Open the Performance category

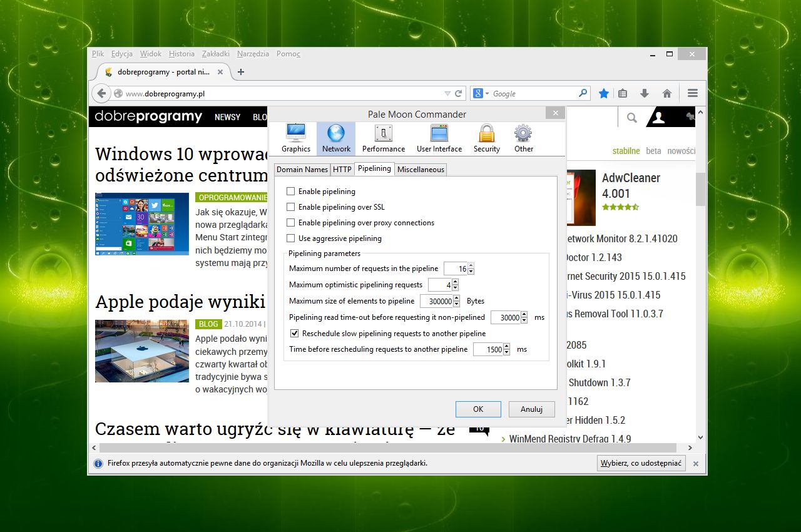(384, 138)
